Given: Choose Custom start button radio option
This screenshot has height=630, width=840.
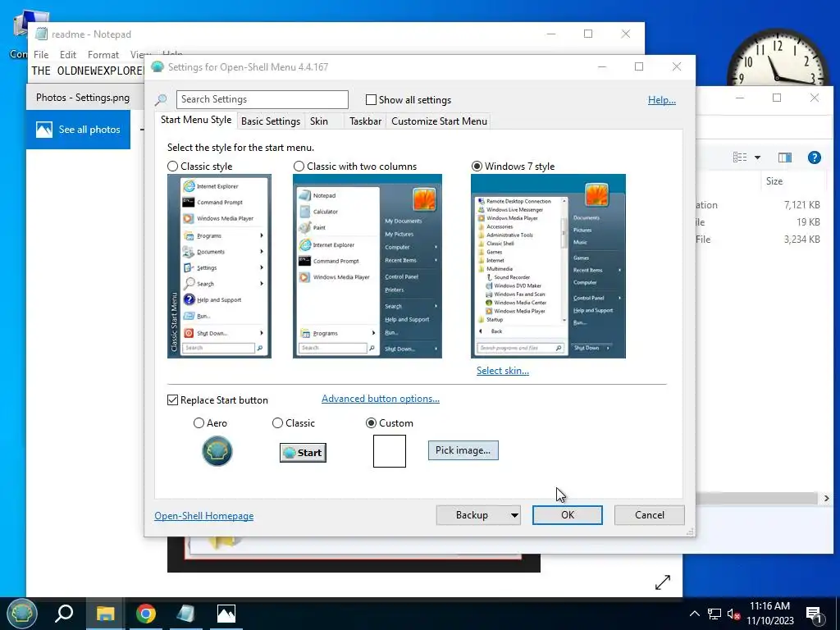Looking at the screenshot, I should click(371, 423).
